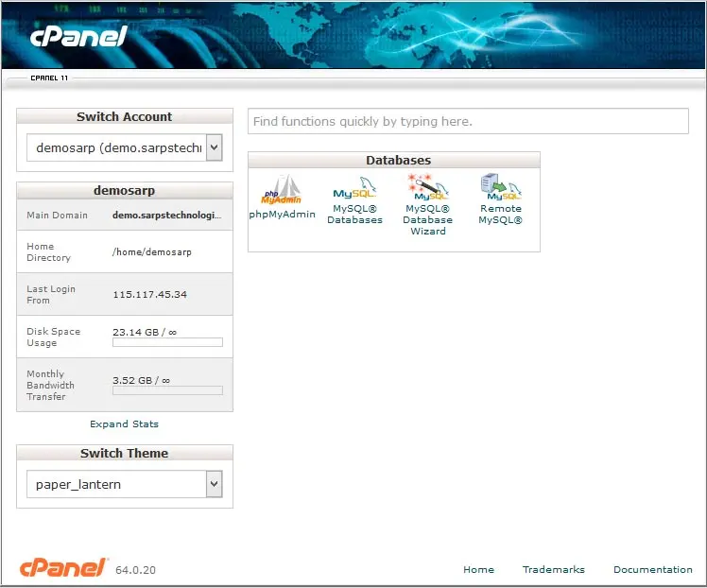Focus the Find functions search box
This screenshot has height=588, width=707.
point(468,121)
